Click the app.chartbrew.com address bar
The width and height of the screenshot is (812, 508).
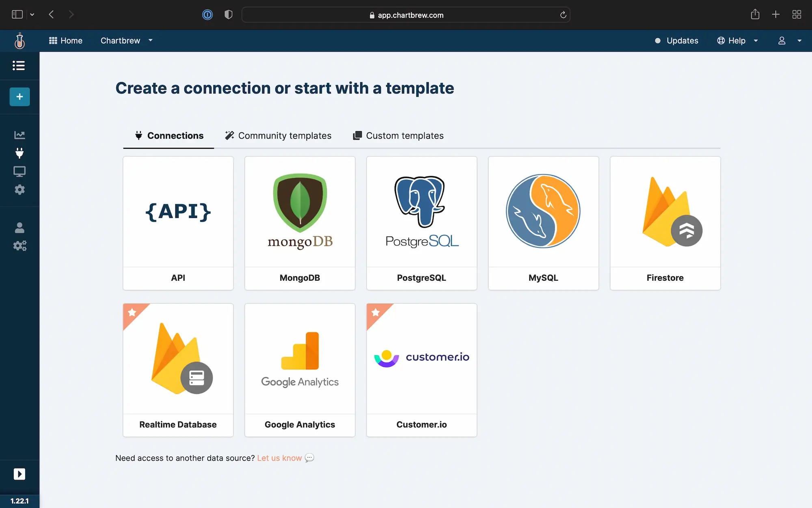pyautogui.click(x=406, y=15)
